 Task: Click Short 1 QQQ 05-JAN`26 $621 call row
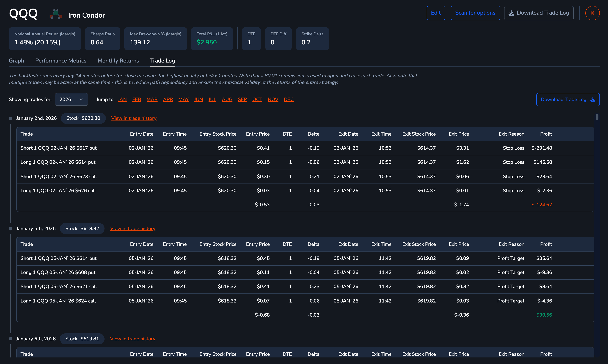(305, 286)
